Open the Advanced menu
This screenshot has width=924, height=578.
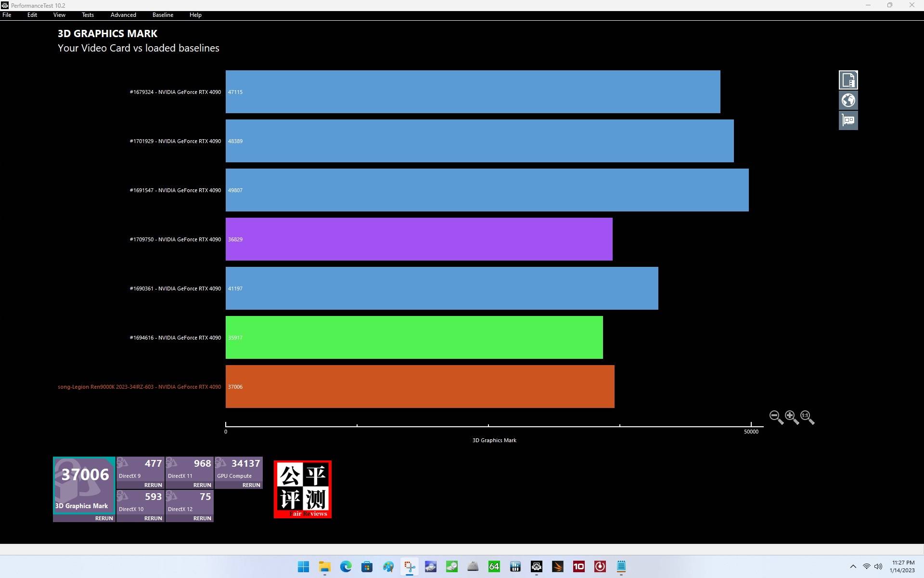click(123, 15)
